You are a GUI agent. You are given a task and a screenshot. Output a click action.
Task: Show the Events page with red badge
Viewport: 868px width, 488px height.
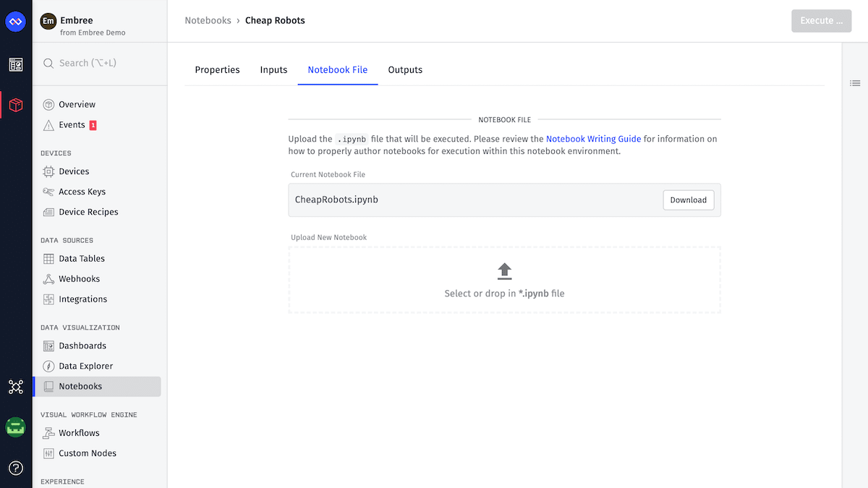pyautogui.click(x=72, y=124)
